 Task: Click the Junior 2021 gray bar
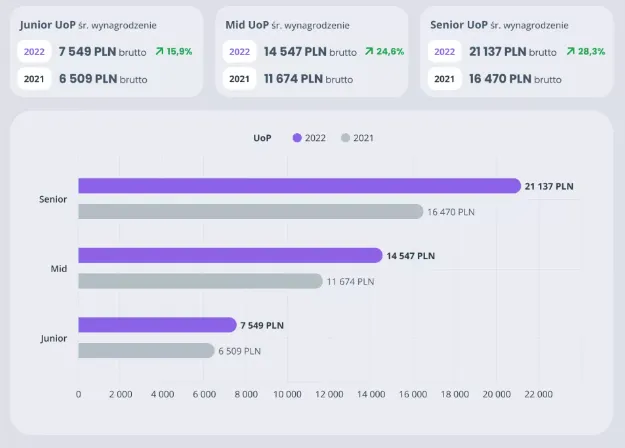146,351
